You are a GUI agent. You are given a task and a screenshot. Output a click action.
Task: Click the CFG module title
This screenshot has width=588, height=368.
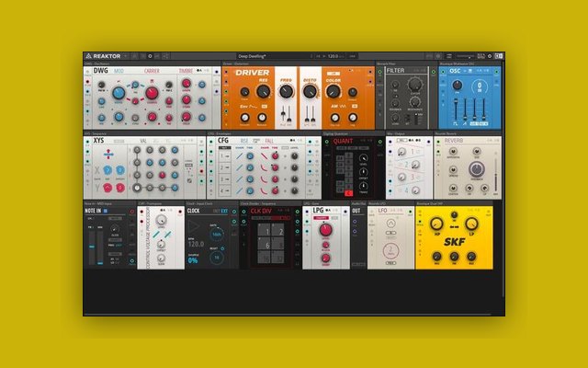223,141
